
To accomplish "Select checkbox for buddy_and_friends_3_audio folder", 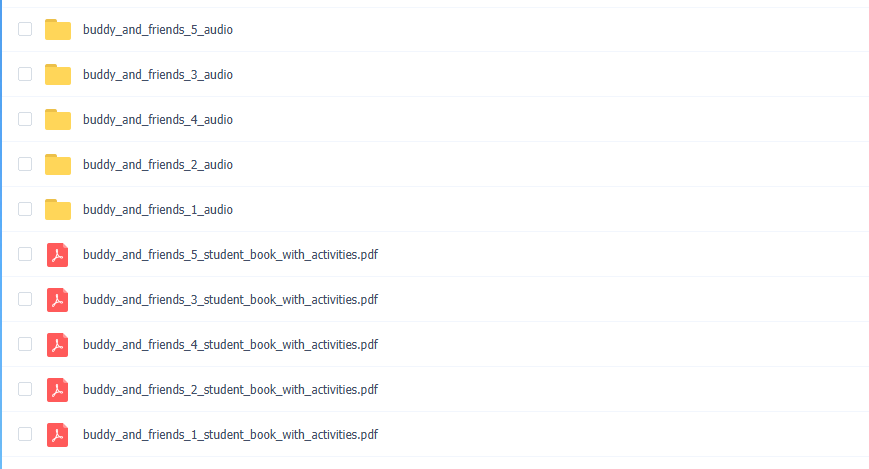I will pyautogui.click(x=25, y=74).
